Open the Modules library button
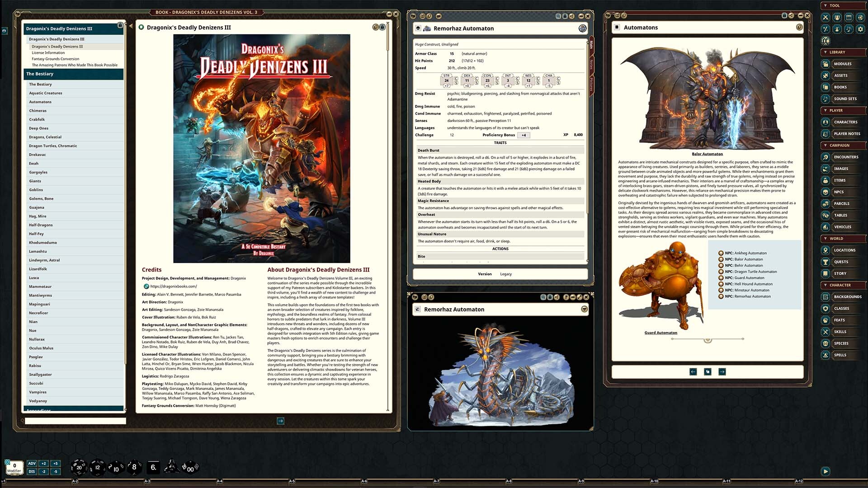868x488 pixels. tap(844, 64)
